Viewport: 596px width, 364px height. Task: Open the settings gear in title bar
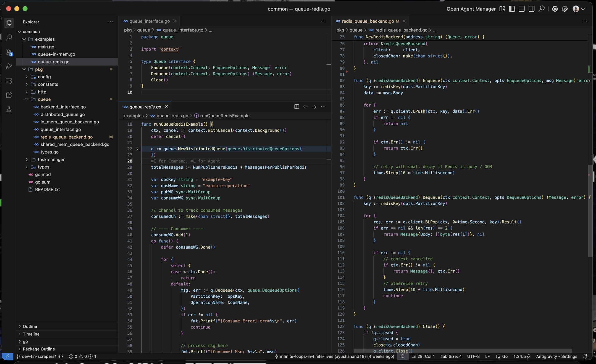565,9
